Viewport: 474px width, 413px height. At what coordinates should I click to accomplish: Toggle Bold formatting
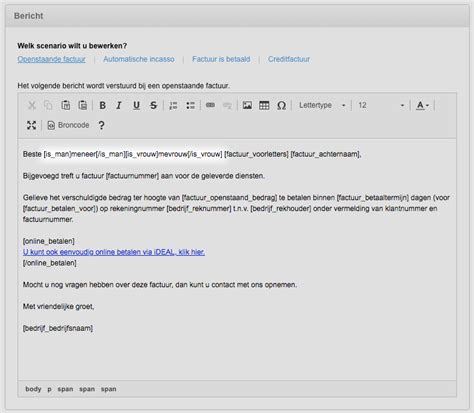103,106
